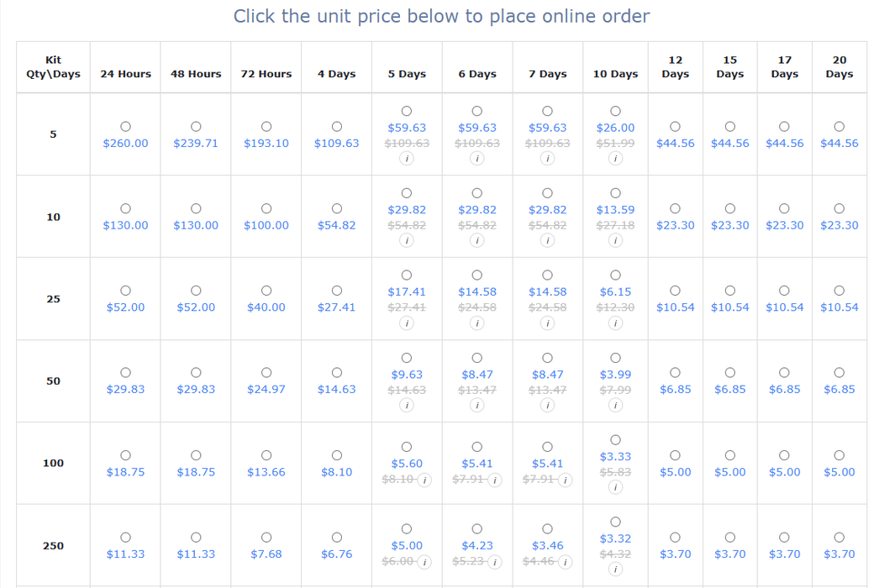
Task: Click the $239.71 unit price link
Action: (196, 143)
